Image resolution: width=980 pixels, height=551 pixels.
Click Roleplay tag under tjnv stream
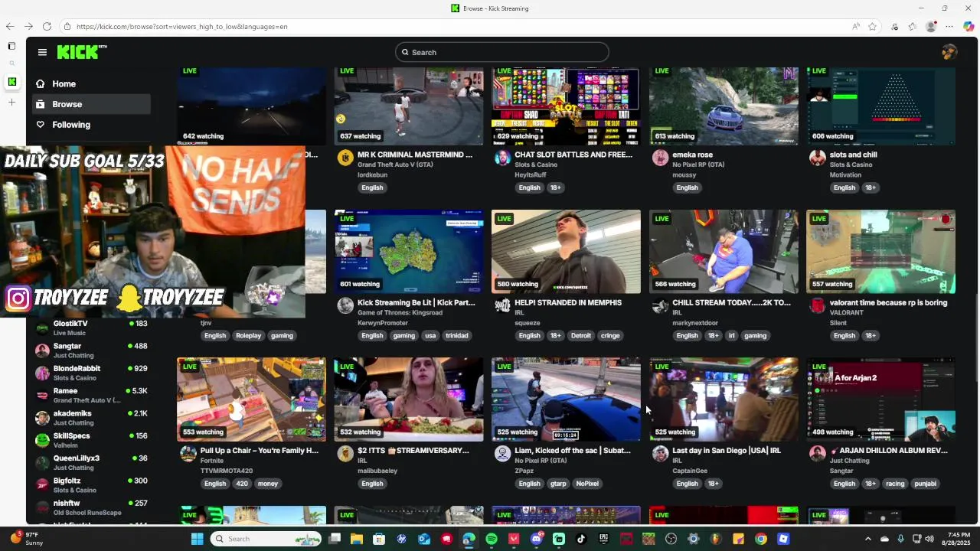point(248,335)
